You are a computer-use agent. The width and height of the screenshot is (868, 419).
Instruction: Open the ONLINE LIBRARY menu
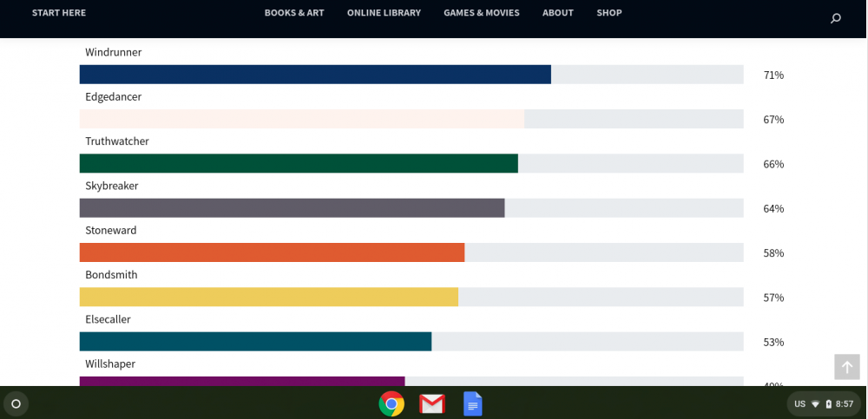pyautogui.click(x=385, y=13)
